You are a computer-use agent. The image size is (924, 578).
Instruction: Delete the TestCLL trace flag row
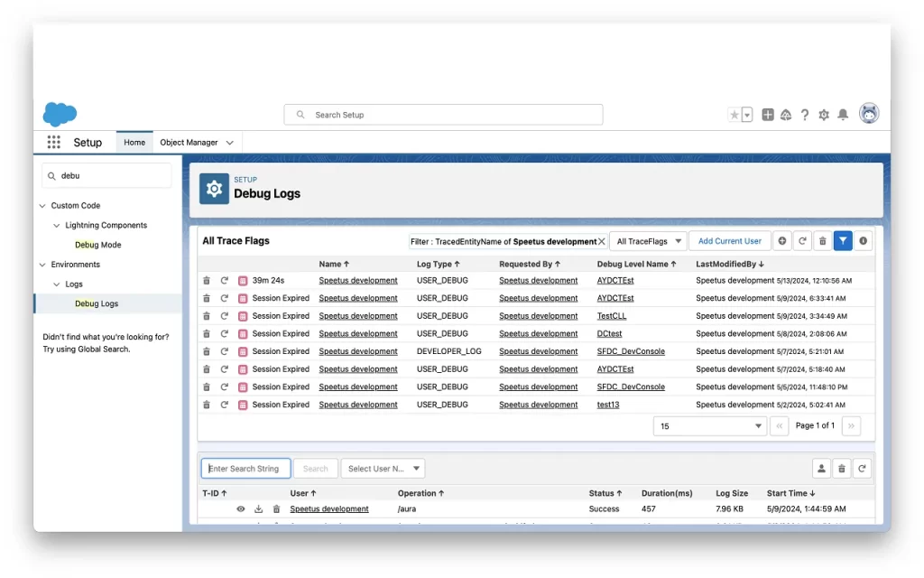[x=207, y=316]
